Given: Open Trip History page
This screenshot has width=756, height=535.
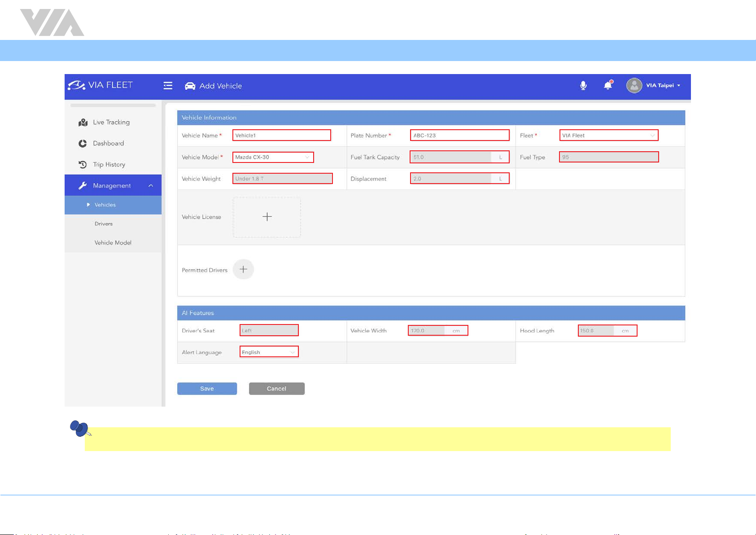Looking at the screenshot, I should pos(109,164).
